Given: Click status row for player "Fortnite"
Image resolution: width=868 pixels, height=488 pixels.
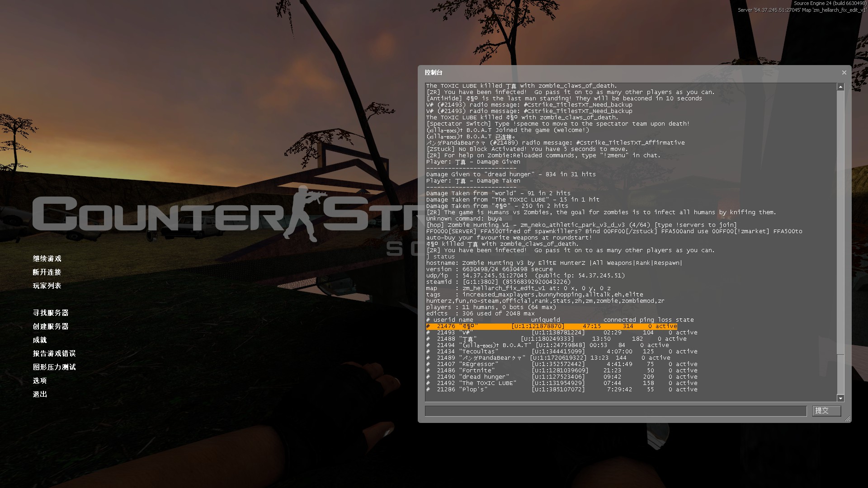Looking at the screenshot, I should (561, 371).
